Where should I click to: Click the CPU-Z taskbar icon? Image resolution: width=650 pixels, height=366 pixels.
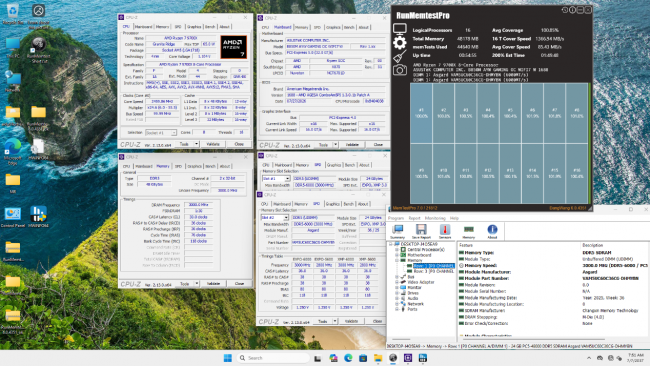pos(408,358)
